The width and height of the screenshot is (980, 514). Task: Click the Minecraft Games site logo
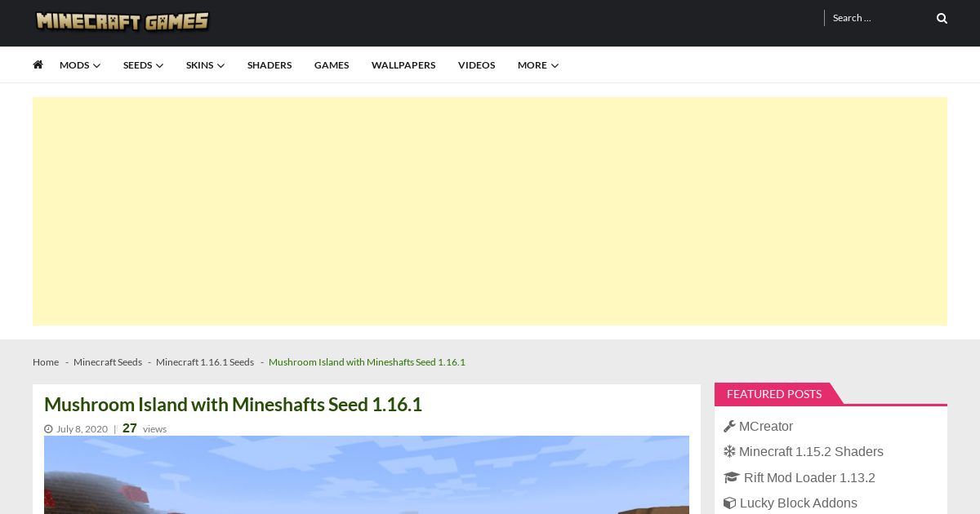click(x=122, y=21)
